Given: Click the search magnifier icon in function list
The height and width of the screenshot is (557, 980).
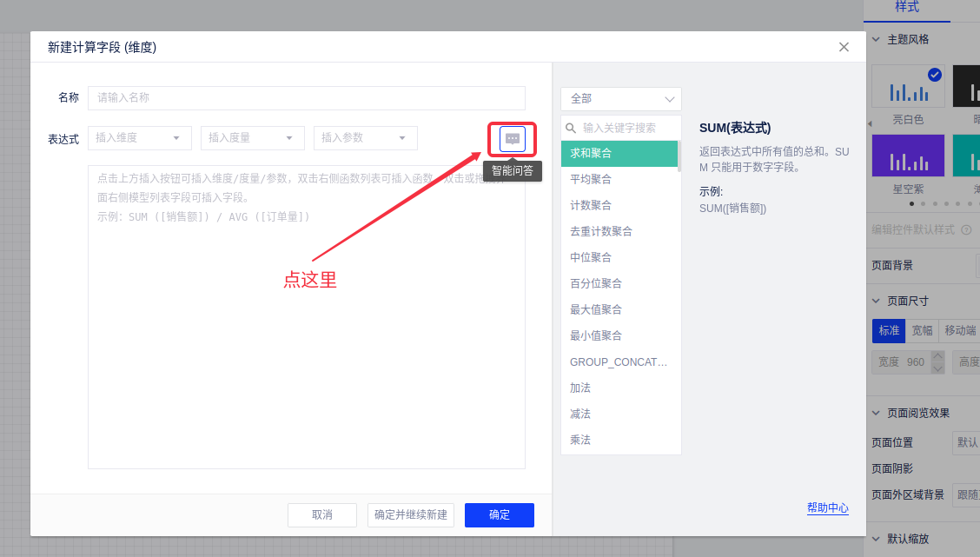Looking at the screenshot, I should click(x=572, y=128).
